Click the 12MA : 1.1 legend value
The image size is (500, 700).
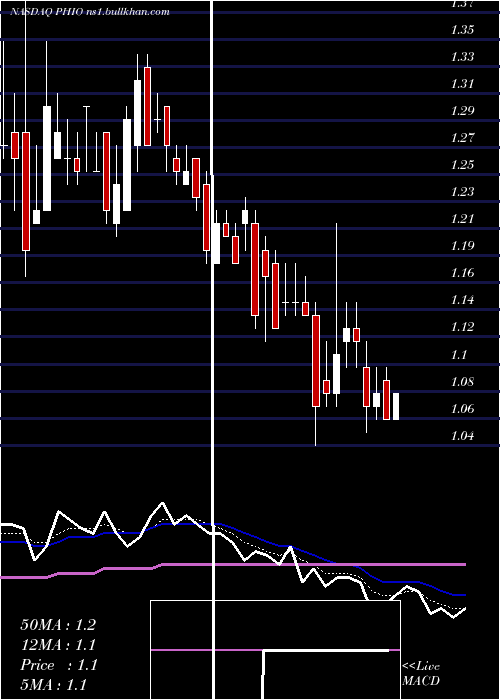click(x=58, y=645)
